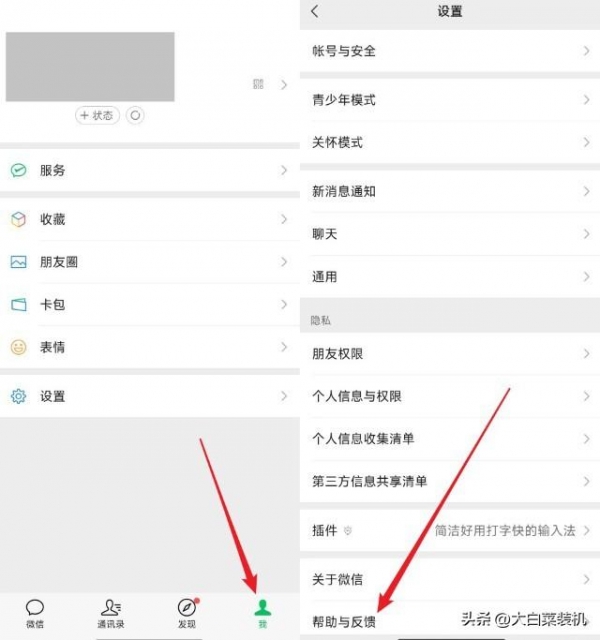600x640 pixels.
Task: Expand the 新消息通知 row chevron
Action: click(587, 191)
